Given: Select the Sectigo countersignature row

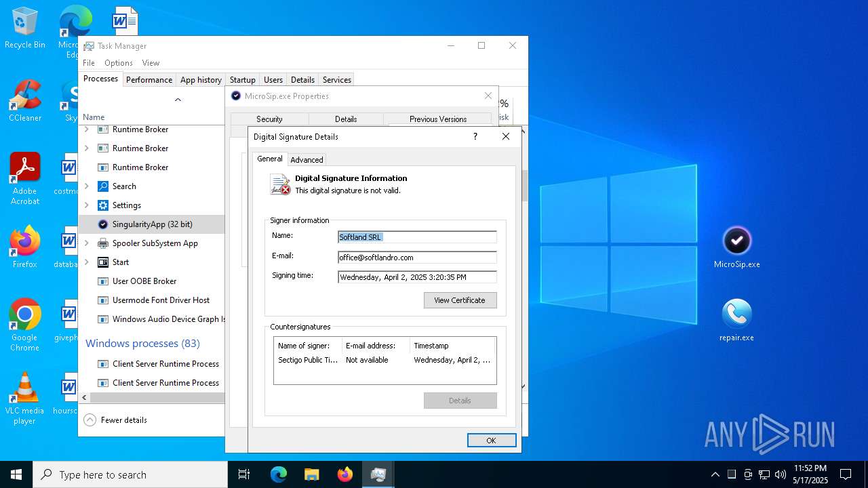Looking at the screenshot, I should (x=384, y=360).
